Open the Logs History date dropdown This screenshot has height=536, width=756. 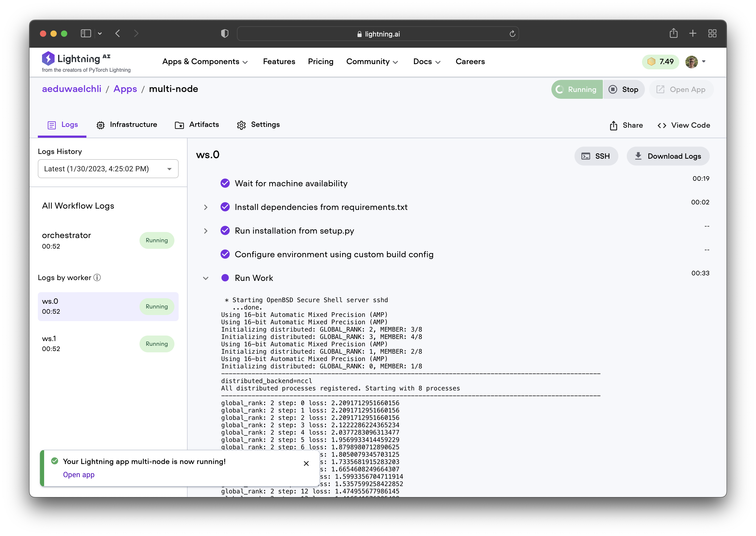[x=108, y=169]
